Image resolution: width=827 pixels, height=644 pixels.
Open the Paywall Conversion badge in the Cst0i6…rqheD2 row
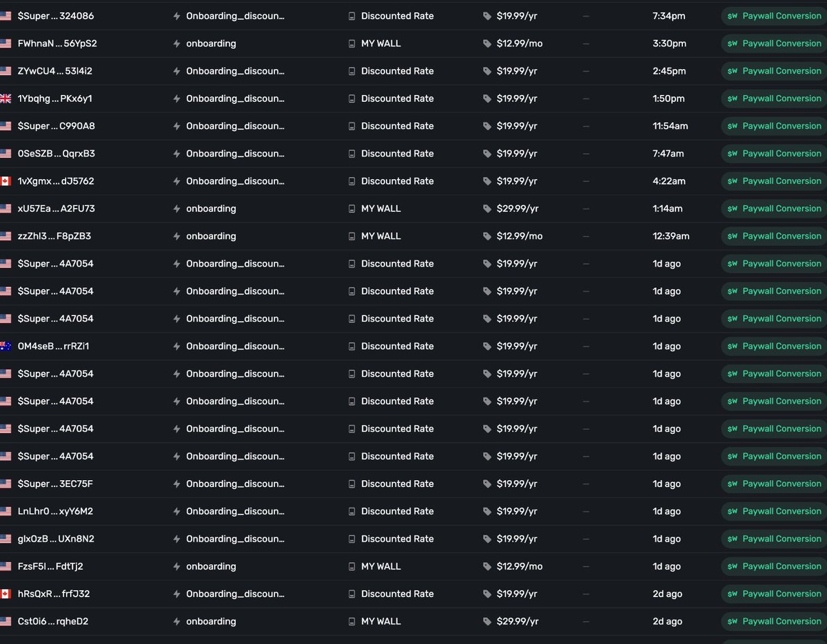click(774, 621)
